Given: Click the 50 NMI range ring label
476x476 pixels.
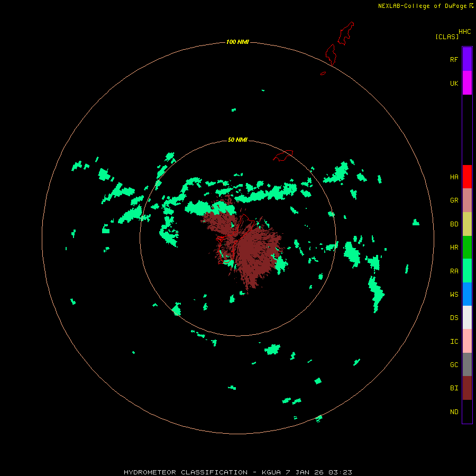Looking at the screenshot, I should 237,140.
